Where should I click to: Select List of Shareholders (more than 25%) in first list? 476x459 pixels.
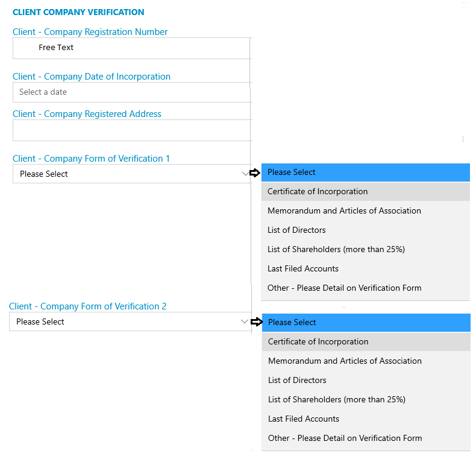[x=366, y=249]
